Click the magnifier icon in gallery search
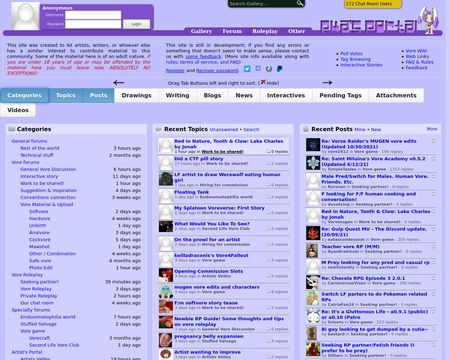The image size is (450, 360). 300,3
